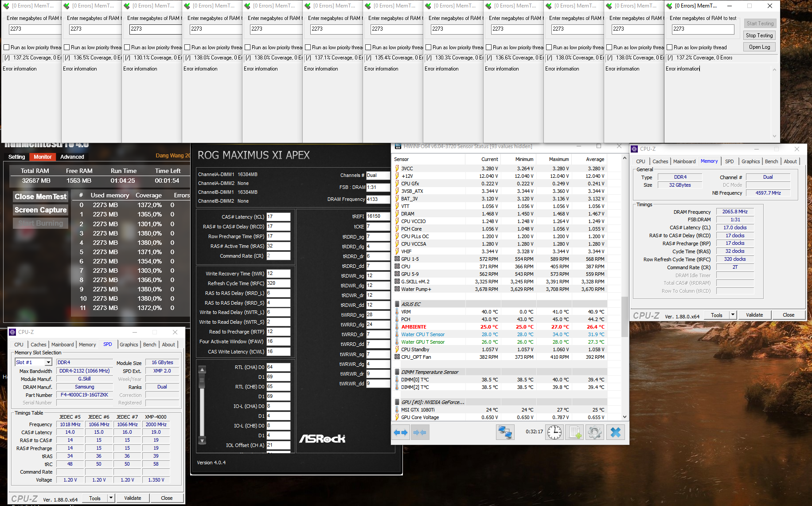Click fan icon beside G.SKILL+M.2 row
812x506 pixels.
click(x=397, y=282)
